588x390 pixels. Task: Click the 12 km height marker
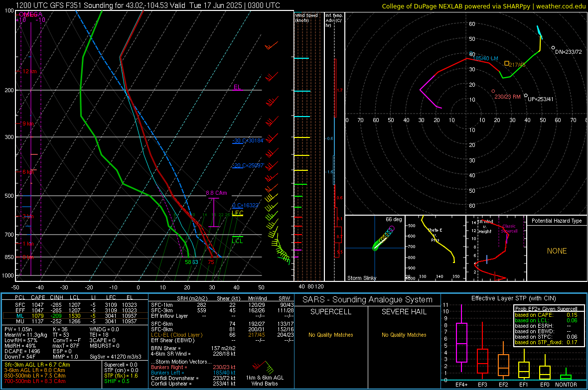(x=29, y=71)
